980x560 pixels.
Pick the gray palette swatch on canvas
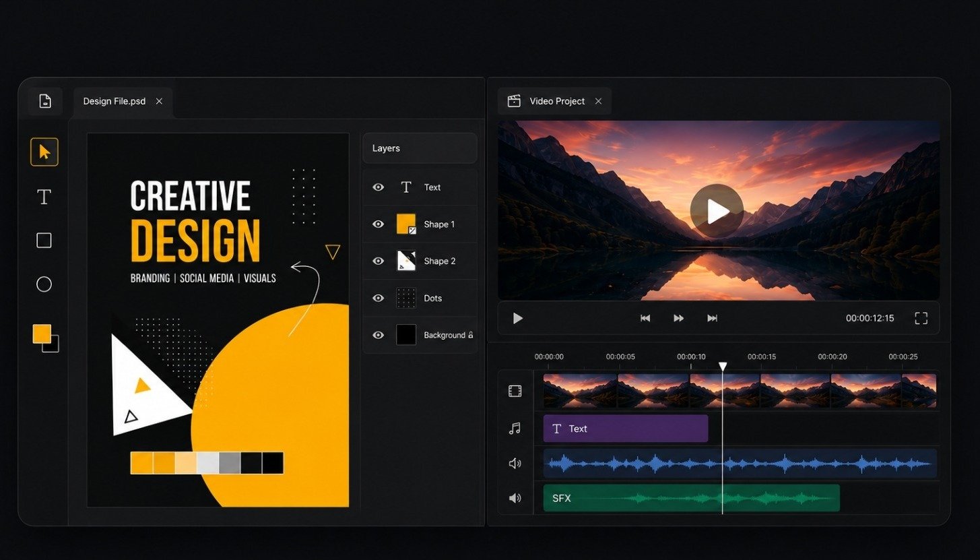coord(229,463)
